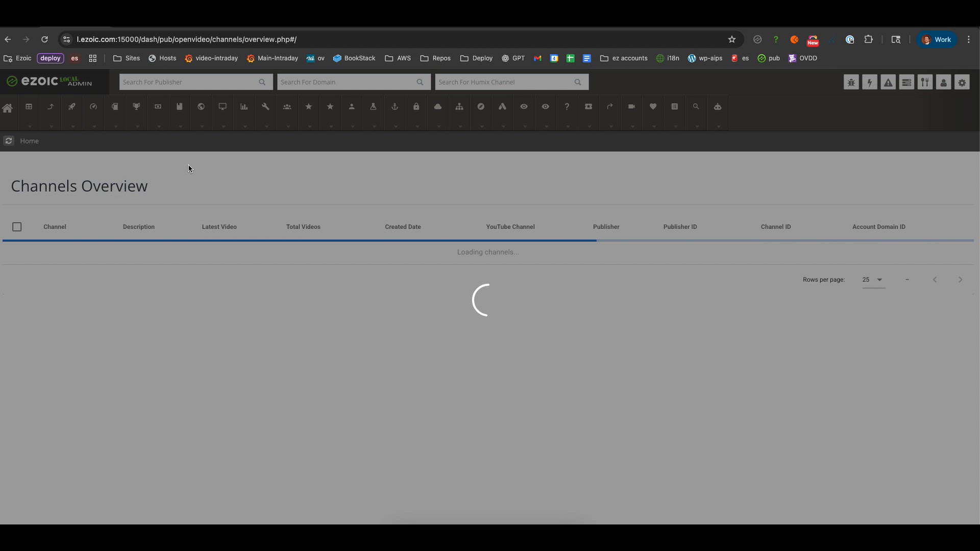
Task: Click the Search For Publisher field
Action: tap(189, 82)
